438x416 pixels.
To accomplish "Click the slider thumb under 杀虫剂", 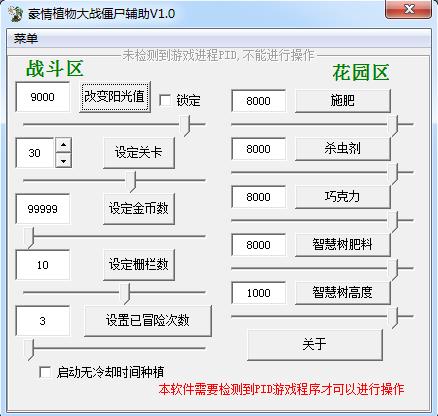I will tap(393, 174).
